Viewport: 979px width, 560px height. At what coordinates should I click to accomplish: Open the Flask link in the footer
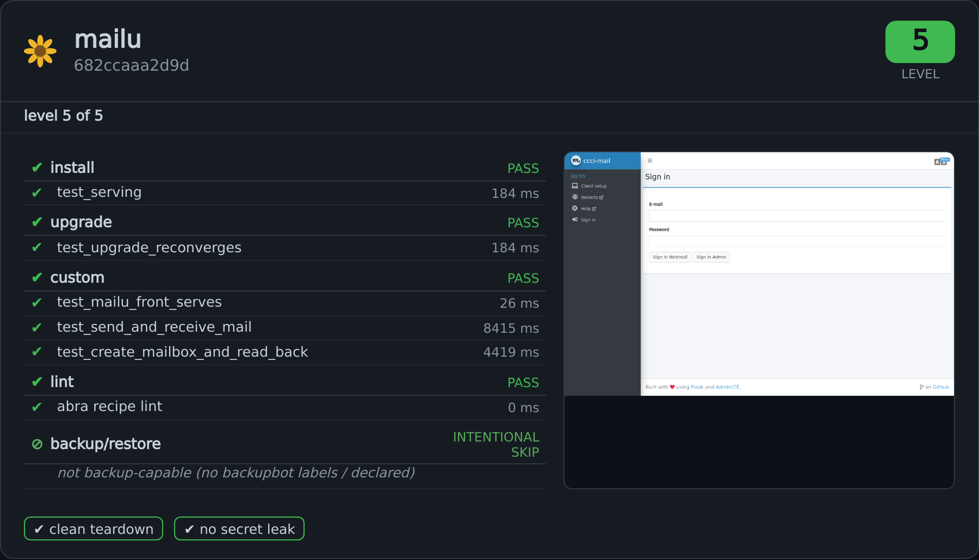click(697, 387)
